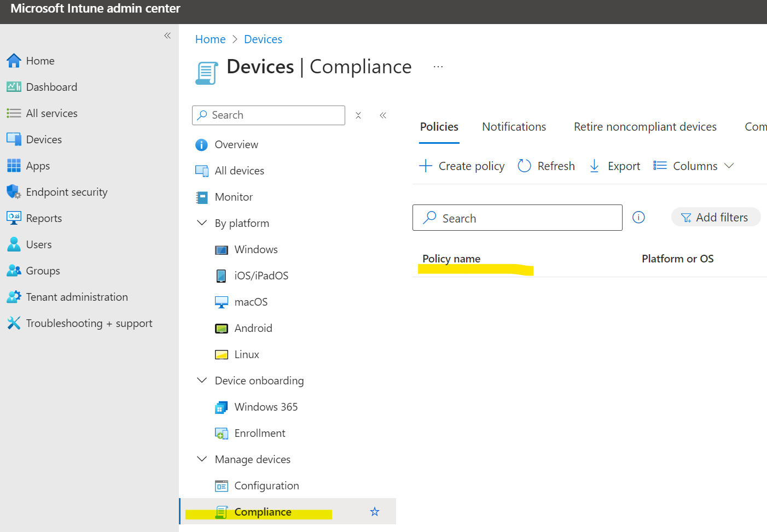Open the Dashboard icon in the sidebar

point(14,87)
